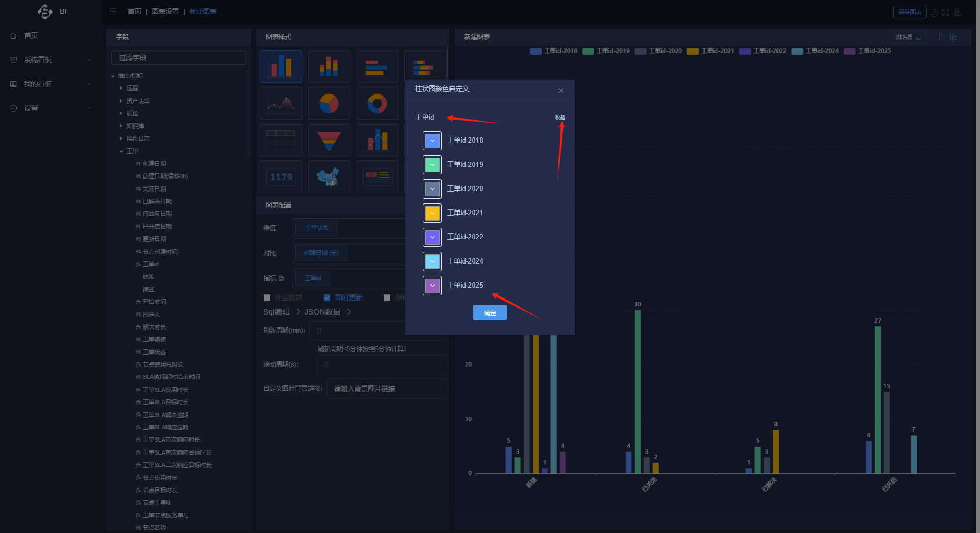The height and width of the screenshot is (533, 980).
Task: Select the China map chart style
Action: (329, 176)
